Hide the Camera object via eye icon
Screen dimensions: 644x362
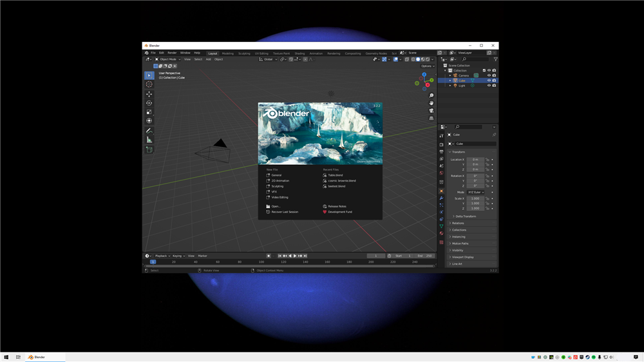tap(489, 75)
